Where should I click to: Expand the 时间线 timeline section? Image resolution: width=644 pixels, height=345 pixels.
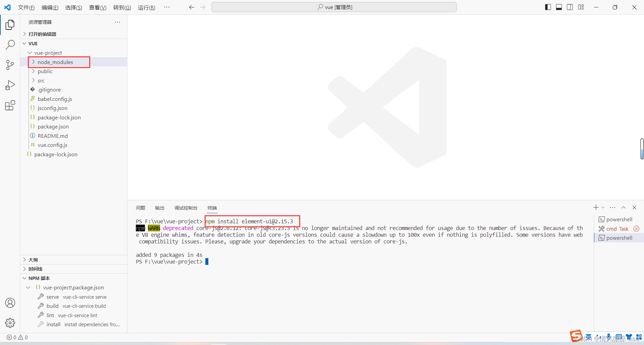point(74,269)
